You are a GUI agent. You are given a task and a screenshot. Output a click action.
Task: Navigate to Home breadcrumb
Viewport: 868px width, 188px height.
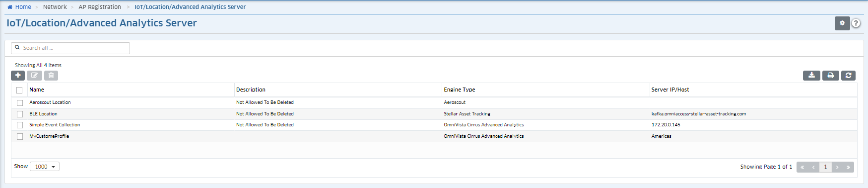[x=19, y=7]
